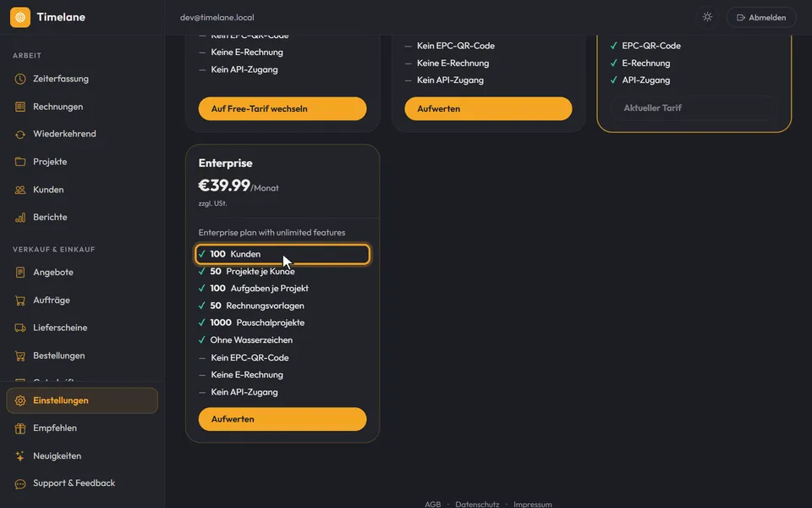Click Aufwerten in the Enterprise card
This screenshot has height=508, width=812.
pos(283,419)
